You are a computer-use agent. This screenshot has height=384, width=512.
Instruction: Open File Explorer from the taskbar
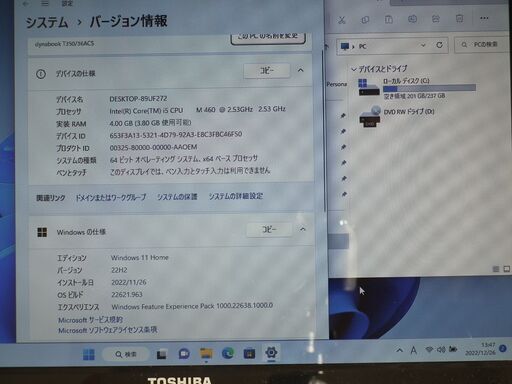[206, 353]
